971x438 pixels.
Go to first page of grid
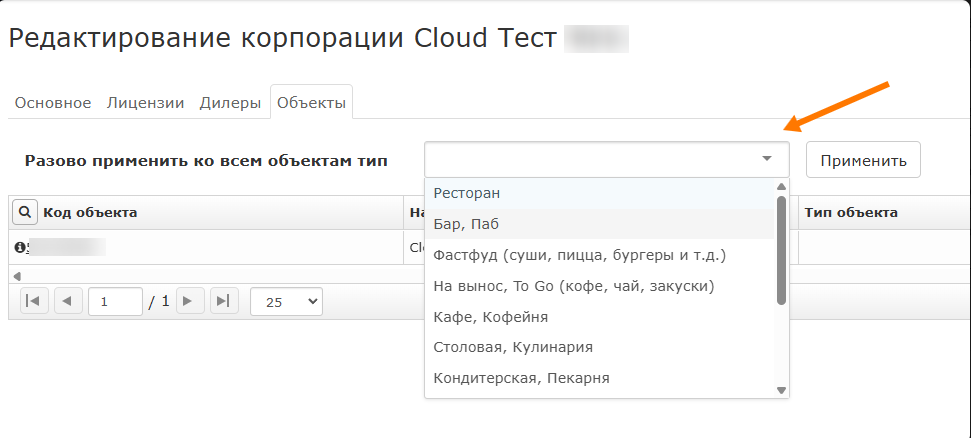coord(35,301)
